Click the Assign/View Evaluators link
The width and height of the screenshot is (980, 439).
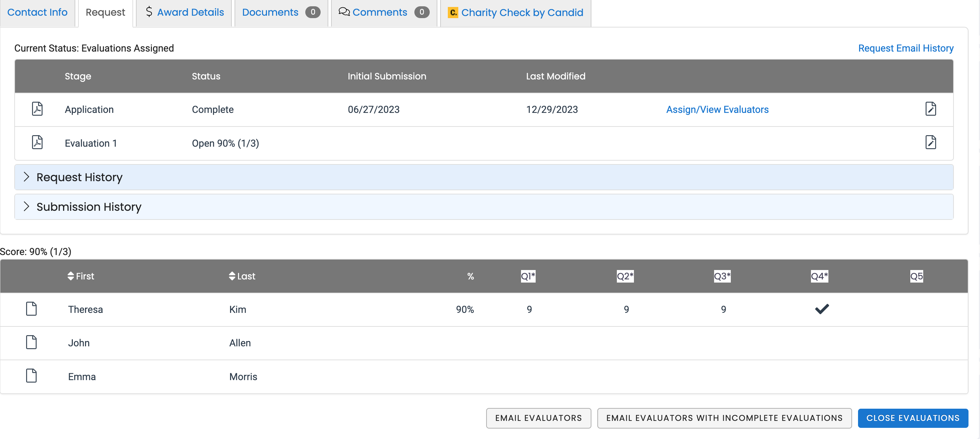click(717, 109)
